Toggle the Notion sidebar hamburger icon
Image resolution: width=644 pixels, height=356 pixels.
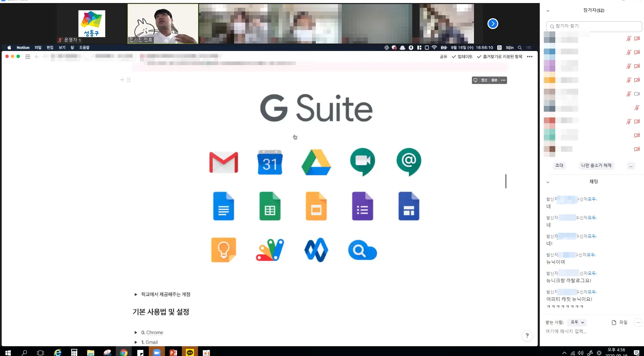pyautogui.click(x=28, y=57)
